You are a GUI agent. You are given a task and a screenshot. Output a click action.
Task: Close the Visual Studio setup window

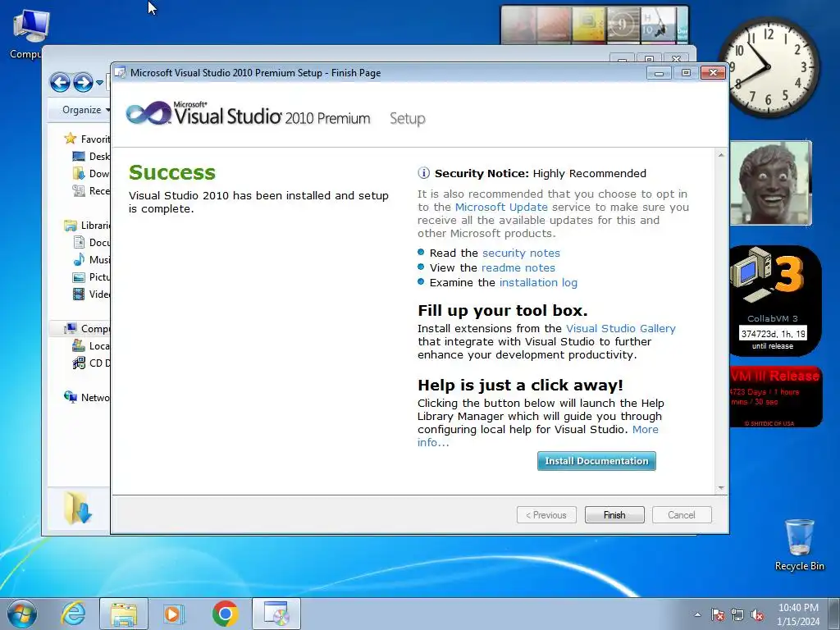click(713, 73)
